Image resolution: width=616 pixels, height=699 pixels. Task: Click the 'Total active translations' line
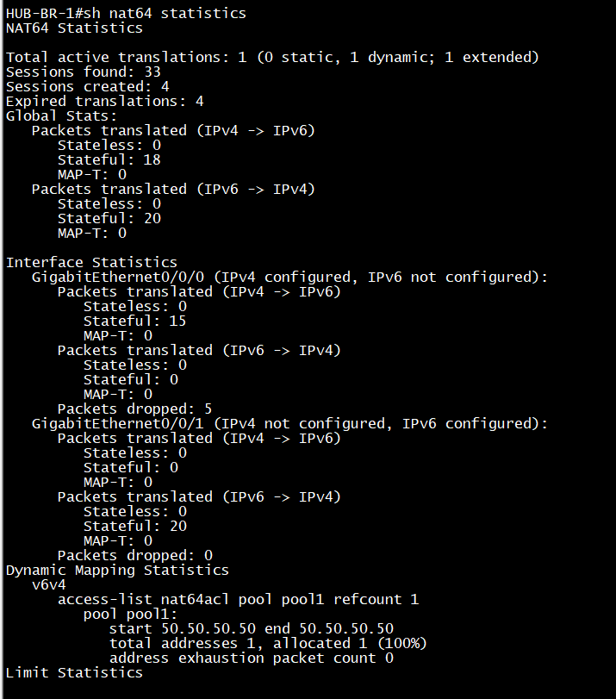272,58
